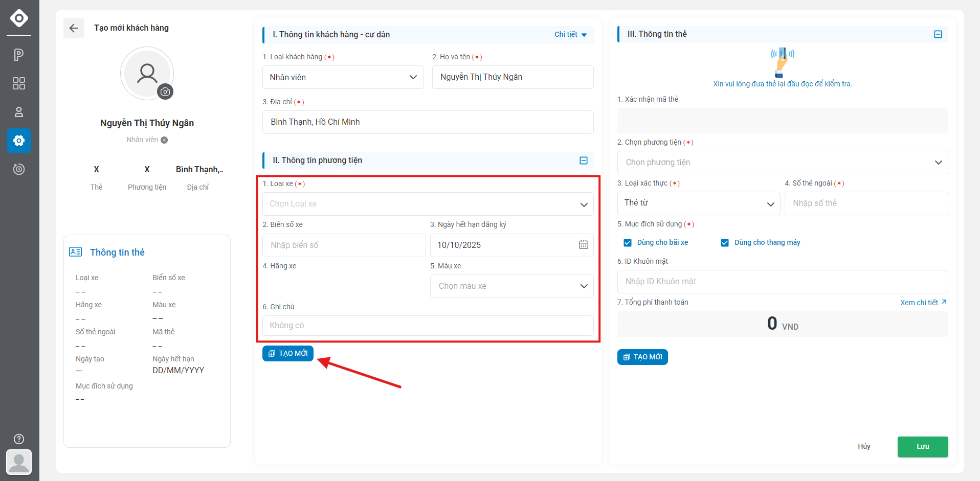This screenshot has width=980, height=481.
Task: Click the Địa chỉ summary label
Action: coord(197,188)
